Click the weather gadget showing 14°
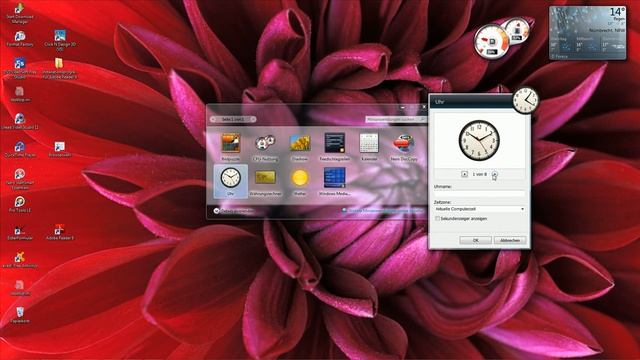The width and height of the screenshot is (640, 360). pos(588,33)
